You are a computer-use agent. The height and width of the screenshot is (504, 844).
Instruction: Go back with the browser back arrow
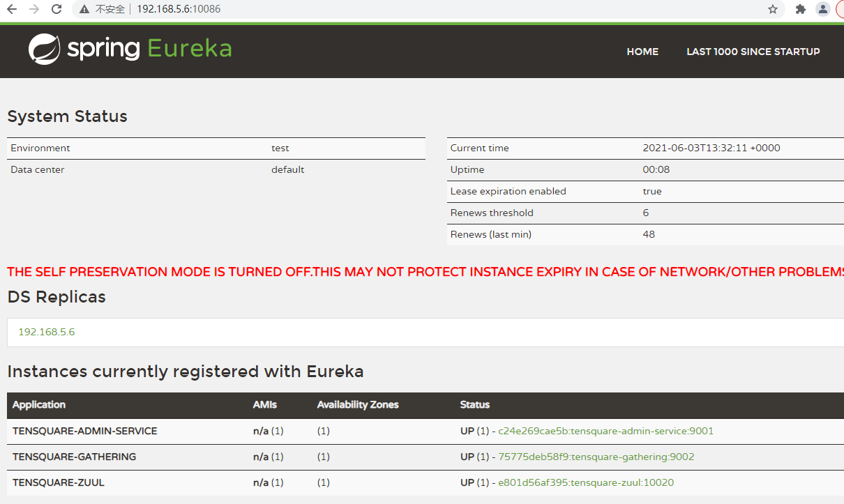12,9
